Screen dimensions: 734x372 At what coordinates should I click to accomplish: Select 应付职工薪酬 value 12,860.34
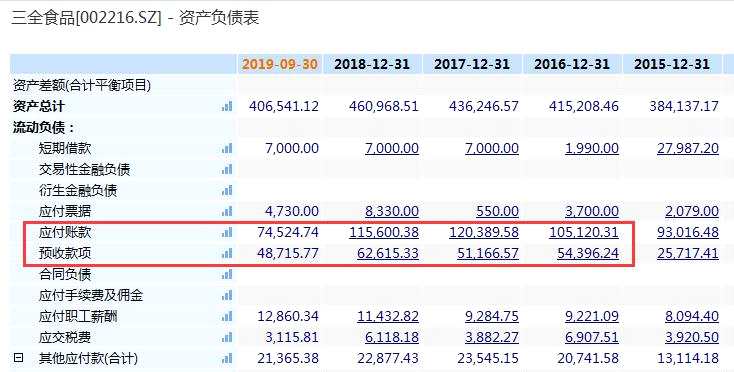[288, 317]
